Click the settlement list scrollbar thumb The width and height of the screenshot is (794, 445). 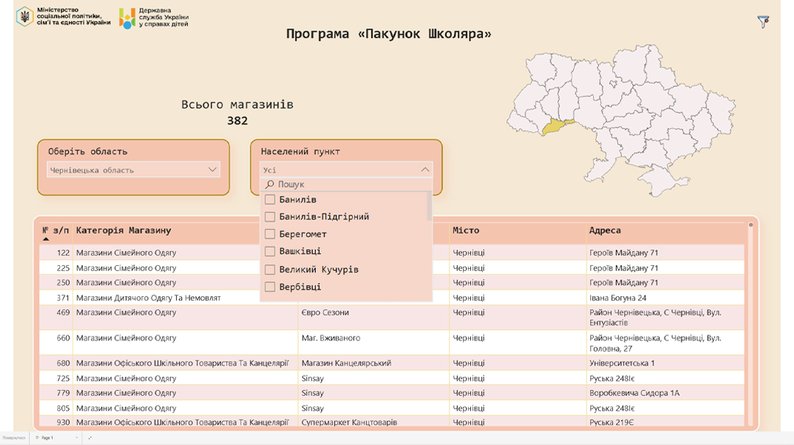pos(429,206)
